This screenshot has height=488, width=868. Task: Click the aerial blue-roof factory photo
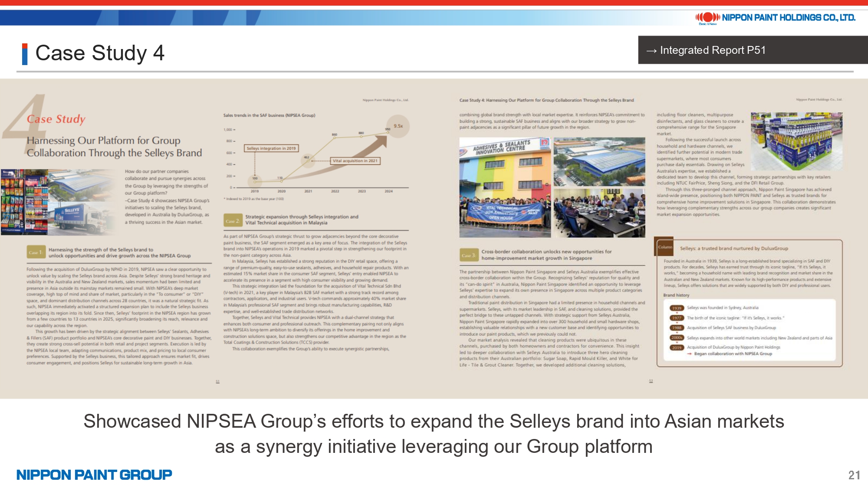tap(599, 161)
